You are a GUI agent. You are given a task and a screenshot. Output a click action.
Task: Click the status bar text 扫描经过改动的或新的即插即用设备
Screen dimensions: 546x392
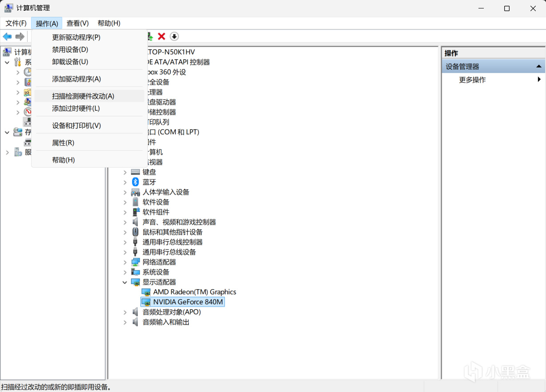click(x=56, y=387)
